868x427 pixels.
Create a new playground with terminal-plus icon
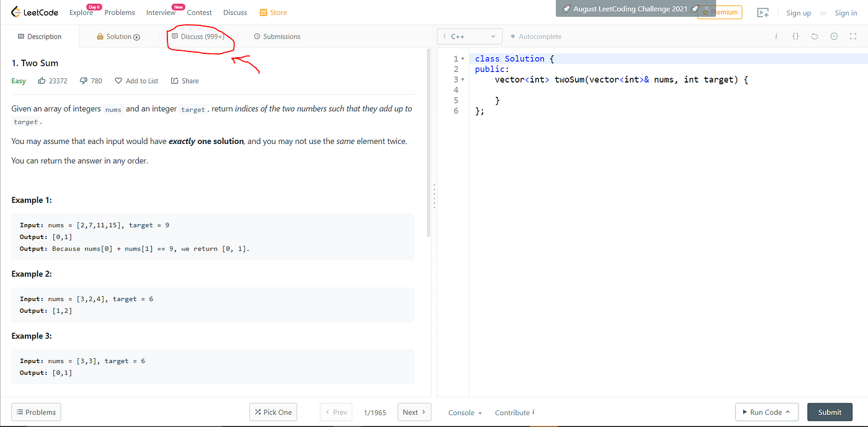click(763, 12)
